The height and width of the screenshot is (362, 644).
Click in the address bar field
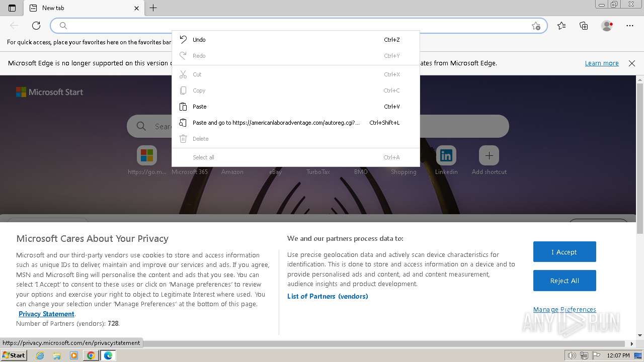point(299,26)
